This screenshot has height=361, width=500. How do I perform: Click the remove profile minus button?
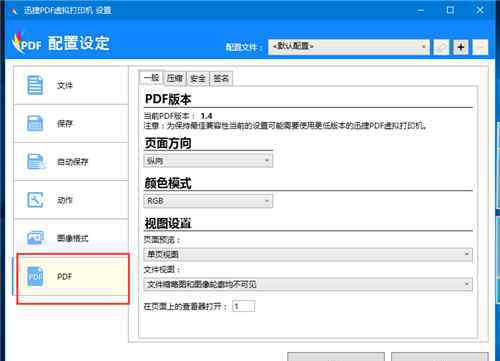coord(480,47)
